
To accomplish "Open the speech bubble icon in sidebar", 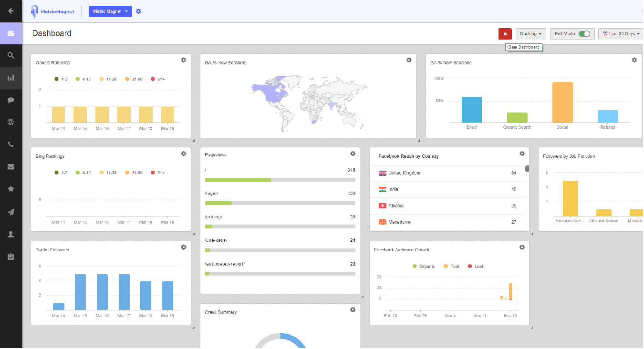I will (11, 100).
